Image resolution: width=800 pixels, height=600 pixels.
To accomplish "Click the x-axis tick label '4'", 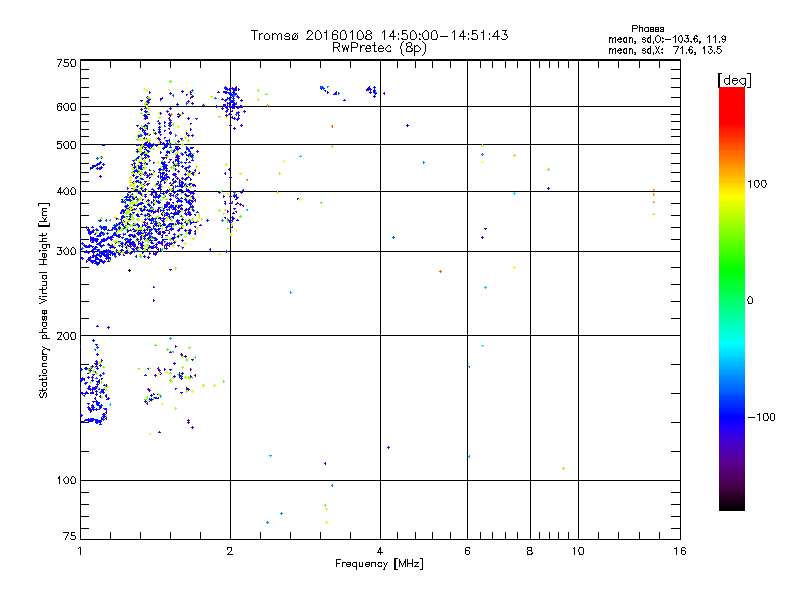I will (x=380, y=551).
